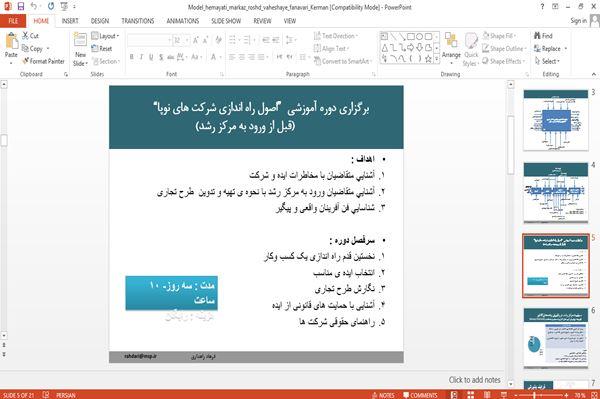Image resolution: width=600 pixels, height=399 pixels.
Task: Click Convert to SmartArt button
Action: coord(342,61)
